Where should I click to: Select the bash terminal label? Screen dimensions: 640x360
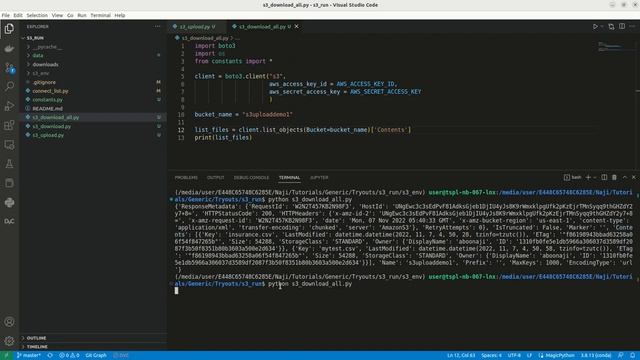(x=573, y=178)
